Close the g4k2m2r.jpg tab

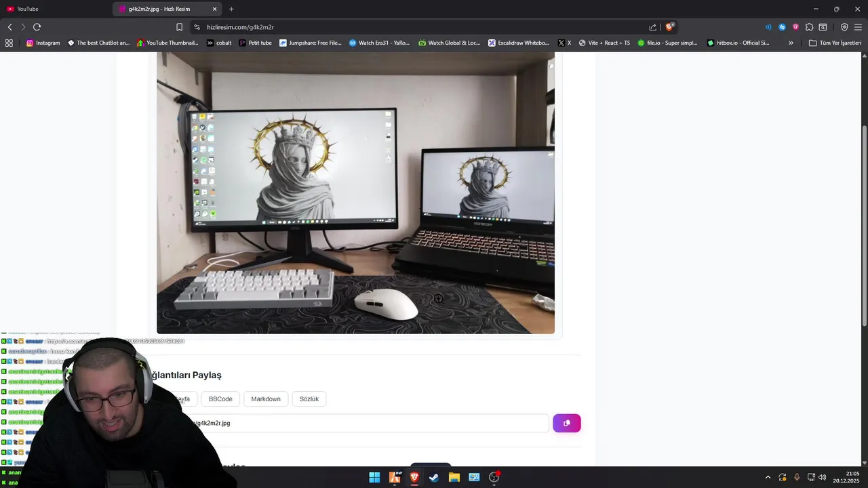click(215, 9)
